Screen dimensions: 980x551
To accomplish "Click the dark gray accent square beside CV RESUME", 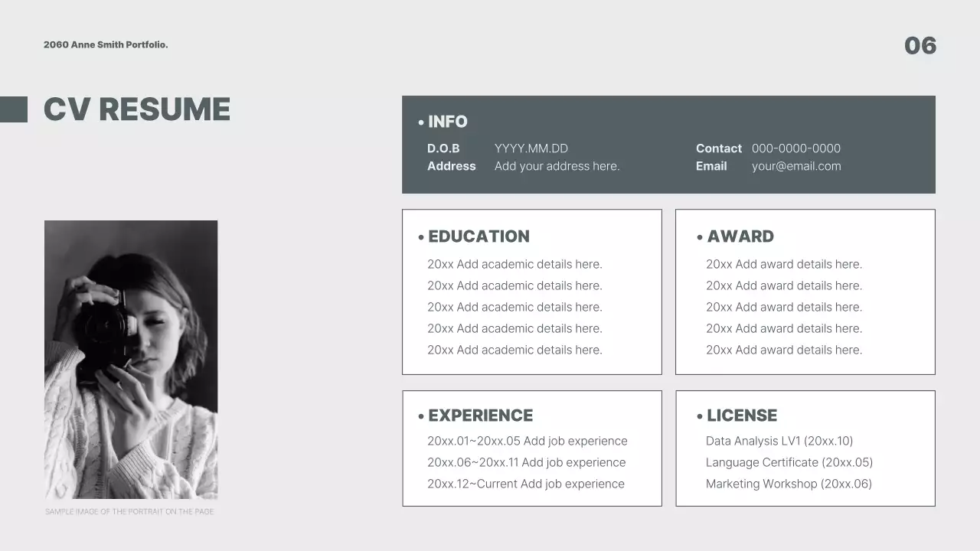I will coord(14,109).
